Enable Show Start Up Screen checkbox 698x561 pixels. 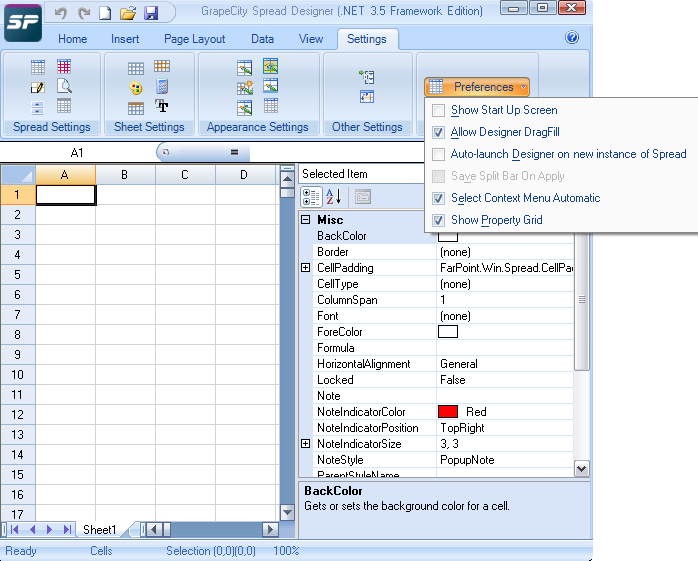438,110
